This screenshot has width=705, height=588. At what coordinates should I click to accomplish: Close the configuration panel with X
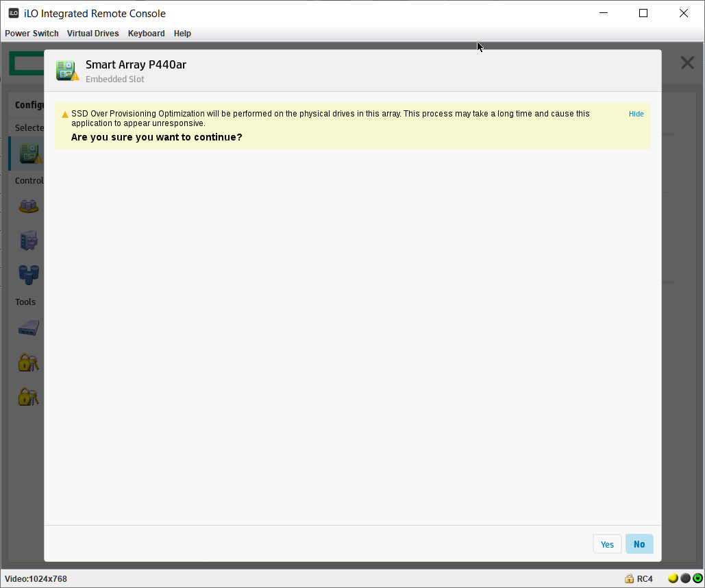687,62
